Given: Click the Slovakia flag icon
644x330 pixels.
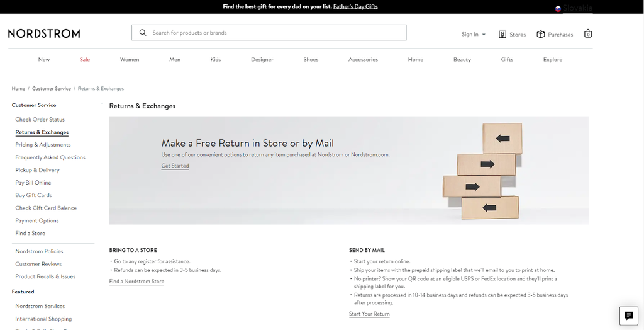Looking at the screenshot, I should pyautogui.click(x=558, y=9).
